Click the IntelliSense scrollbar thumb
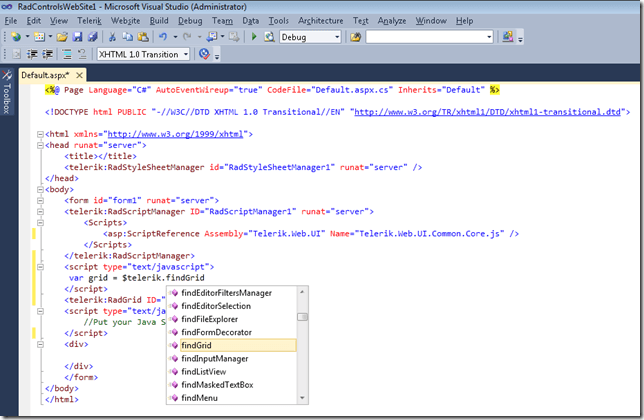 coord(302,317)
